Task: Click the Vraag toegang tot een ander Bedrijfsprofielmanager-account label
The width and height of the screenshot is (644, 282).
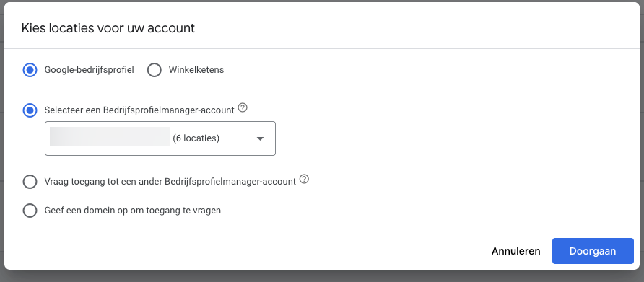Action: pyautogui.click(x=170, y=182)
